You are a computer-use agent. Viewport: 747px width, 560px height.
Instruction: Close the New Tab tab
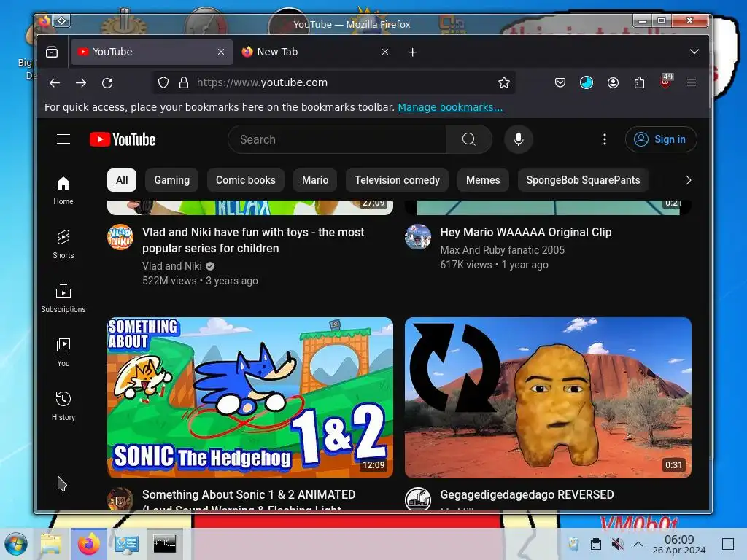tap(385, 52)
